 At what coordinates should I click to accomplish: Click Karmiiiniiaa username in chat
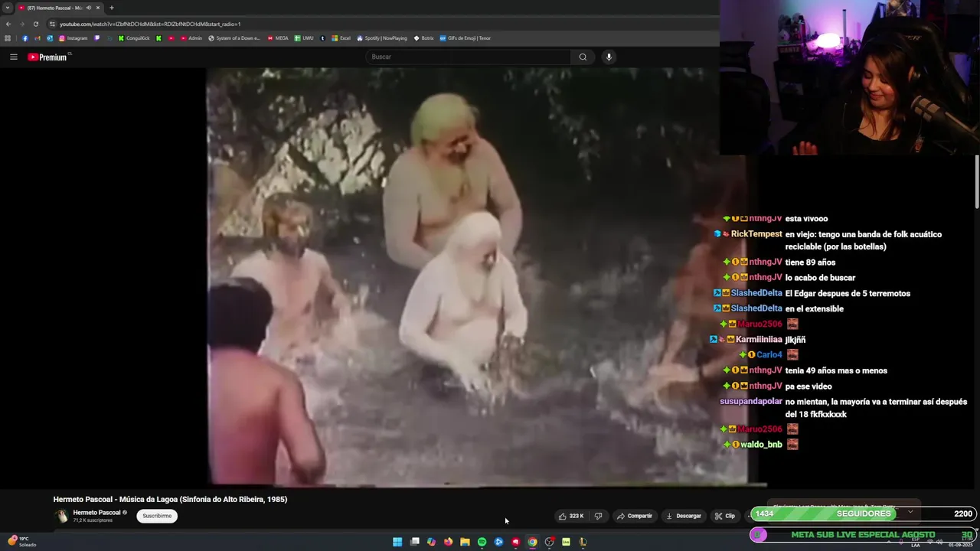[x=759, y=340]
